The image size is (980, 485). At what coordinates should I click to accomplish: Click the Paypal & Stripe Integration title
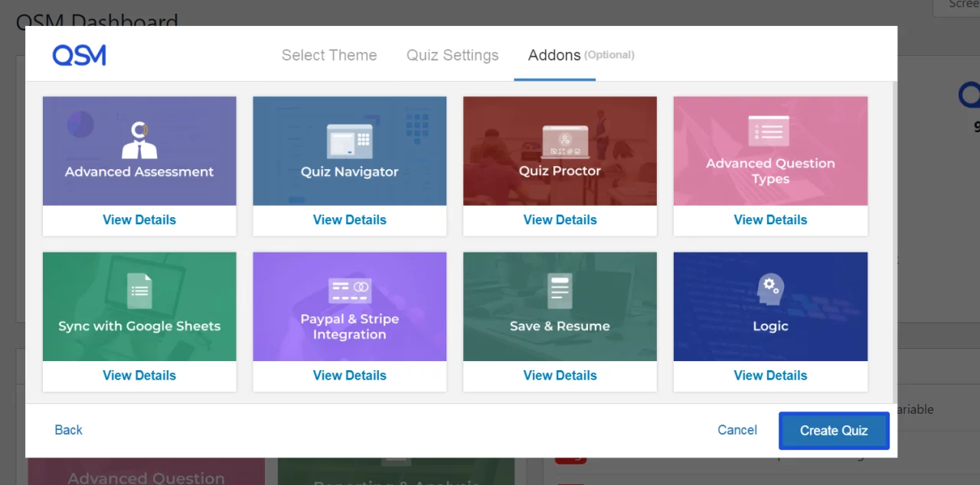349,327
